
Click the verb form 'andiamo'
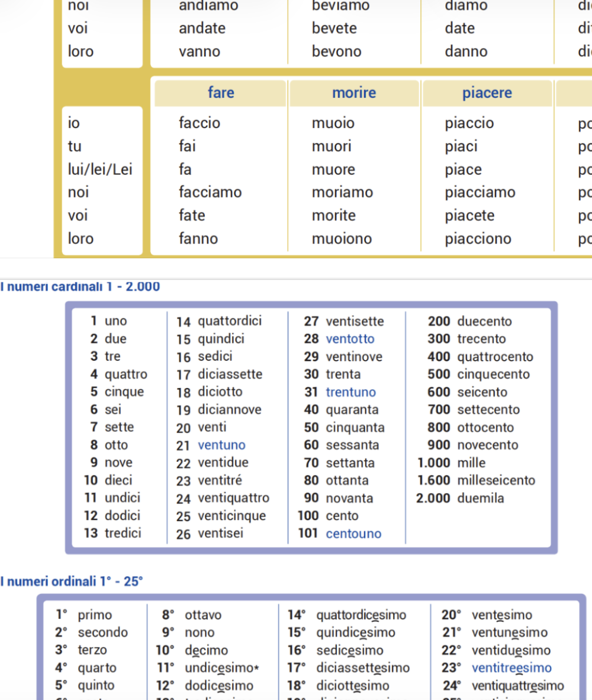pyautogui.click(x=208, y=6)
